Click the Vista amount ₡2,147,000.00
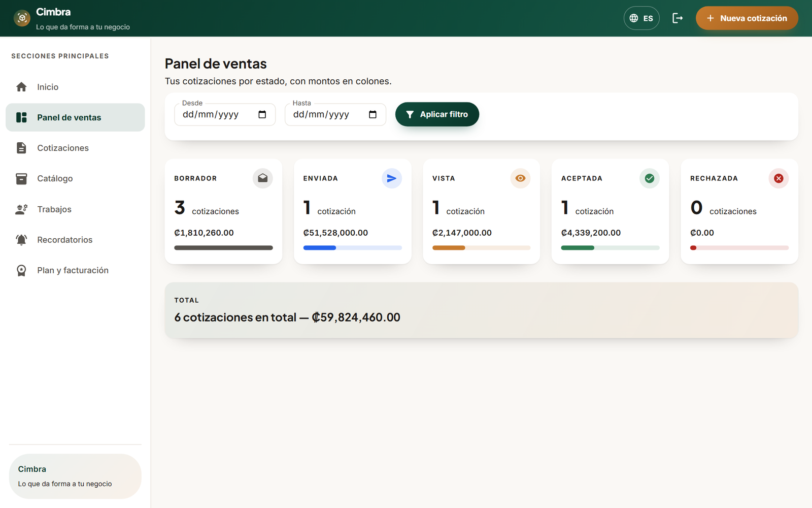The height and width of the screenshot is (508, 812). (x=462, y=233)
